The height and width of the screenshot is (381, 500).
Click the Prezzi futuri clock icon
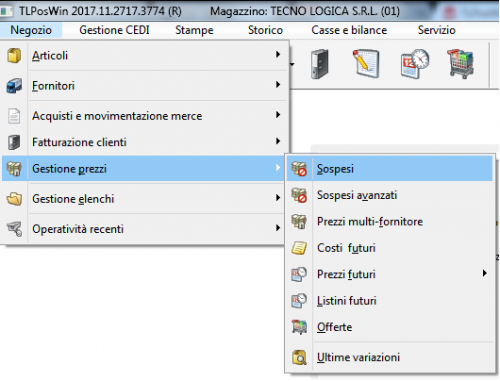(x=299, y=274)
